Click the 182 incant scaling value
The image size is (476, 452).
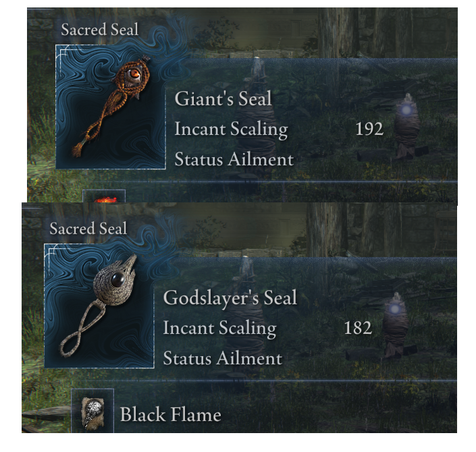click(x=358, y=328)
